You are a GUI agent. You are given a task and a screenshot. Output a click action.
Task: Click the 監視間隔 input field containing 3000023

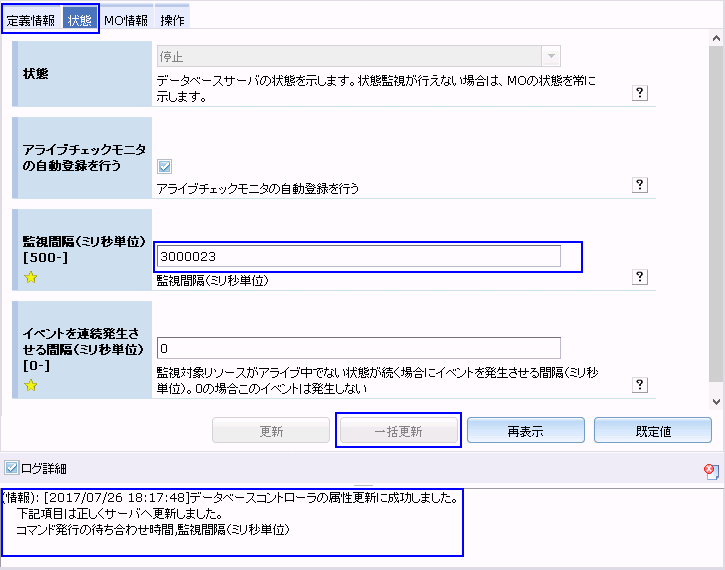tap(358, 257)
